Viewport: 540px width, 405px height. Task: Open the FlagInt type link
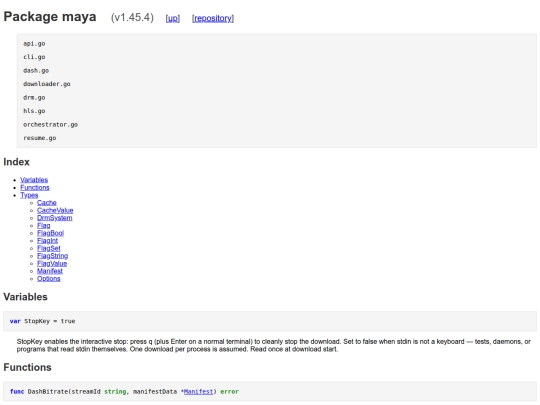click(47, 240)
